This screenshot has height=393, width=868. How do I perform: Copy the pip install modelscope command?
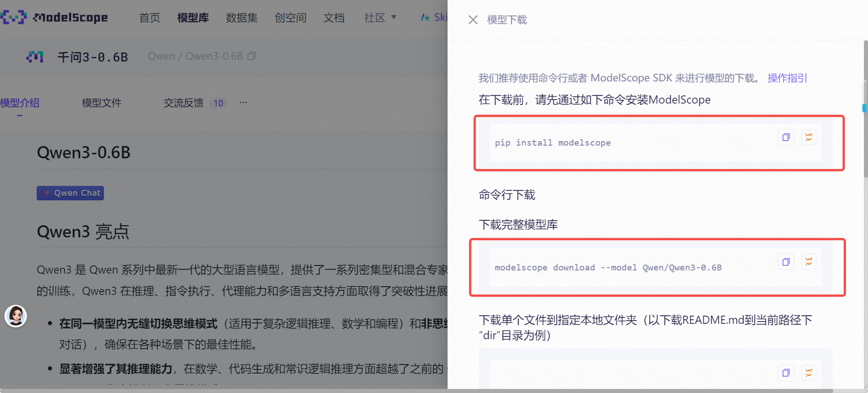coord(786,137)
